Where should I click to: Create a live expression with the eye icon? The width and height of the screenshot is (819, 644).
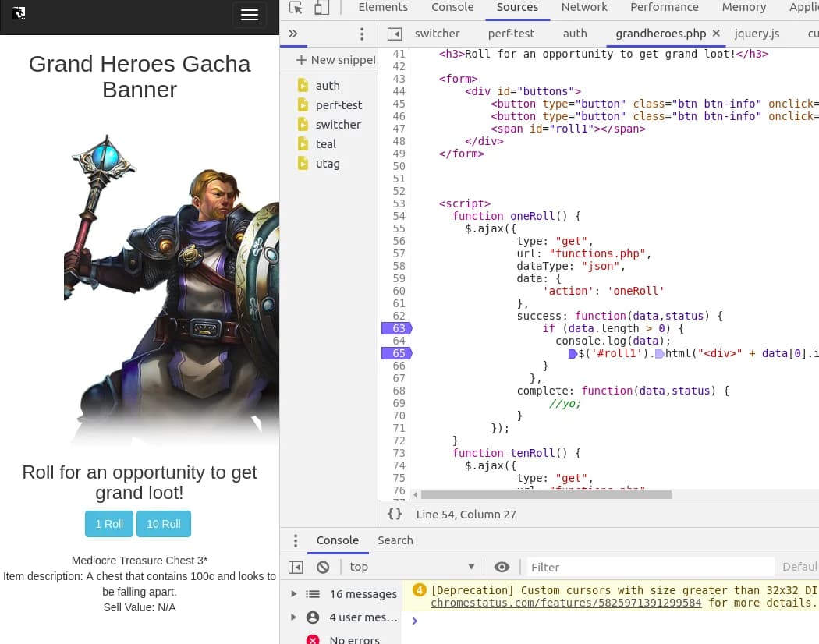[502, 567]
